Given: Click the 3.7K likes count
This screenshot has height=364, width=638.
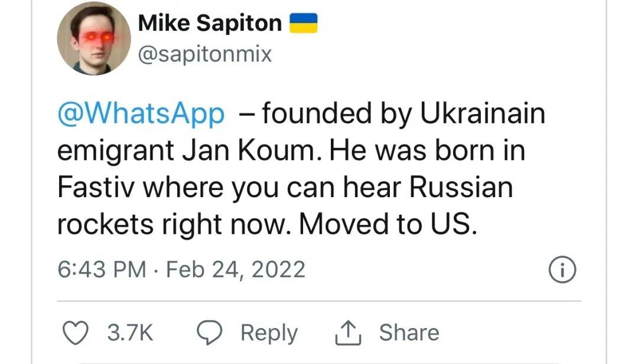Looking at the screenshot, I should 130,333.
